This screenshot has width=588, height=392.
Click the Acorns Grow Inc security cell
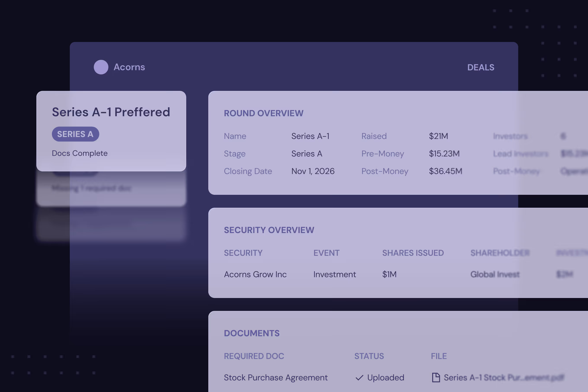[255, 274]
